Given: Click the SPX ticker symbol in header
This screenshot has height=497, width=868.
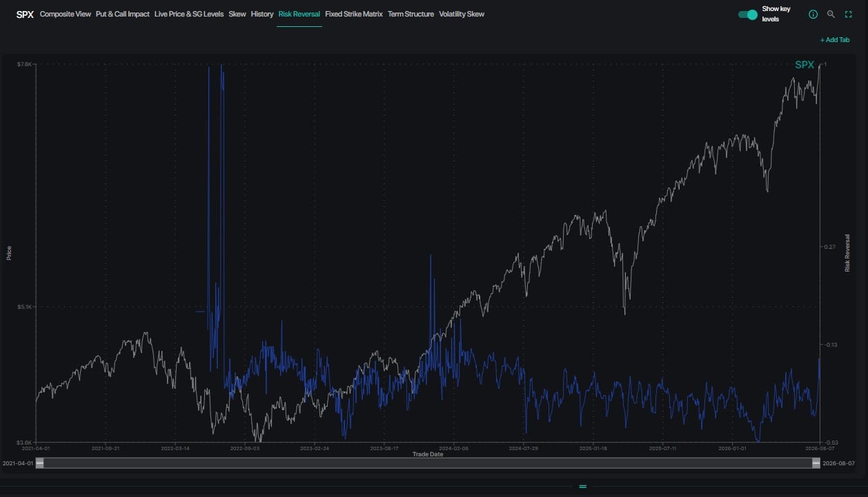Looking at the screenshot, I should [25, 14].
